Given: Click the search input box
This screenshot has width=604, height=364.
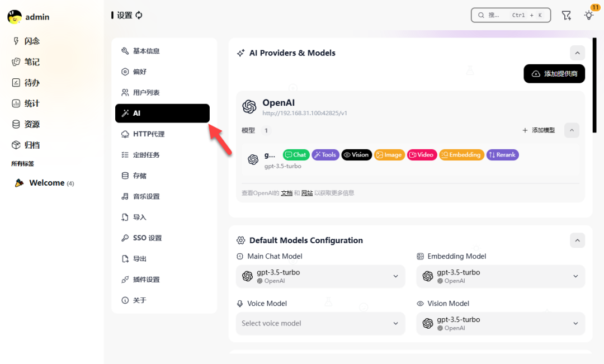Looking at the screenshot, I should (x=511, y=15).
